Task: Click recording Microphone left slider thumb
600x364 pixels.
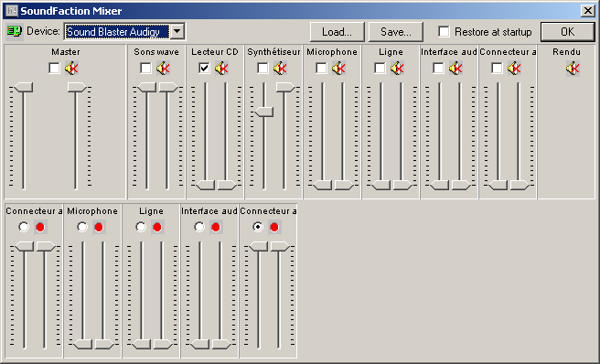Action: [82, 344]
